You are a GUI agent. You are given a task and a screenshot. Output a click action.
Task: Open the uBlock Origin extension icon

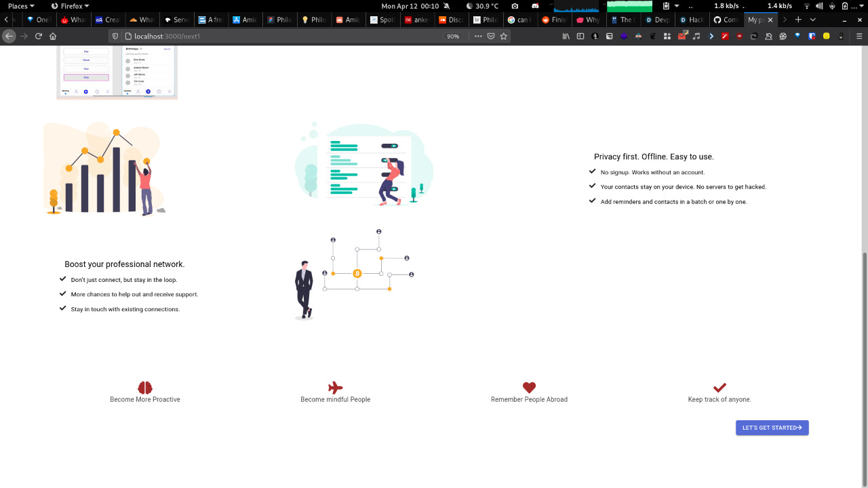point(738,36)
